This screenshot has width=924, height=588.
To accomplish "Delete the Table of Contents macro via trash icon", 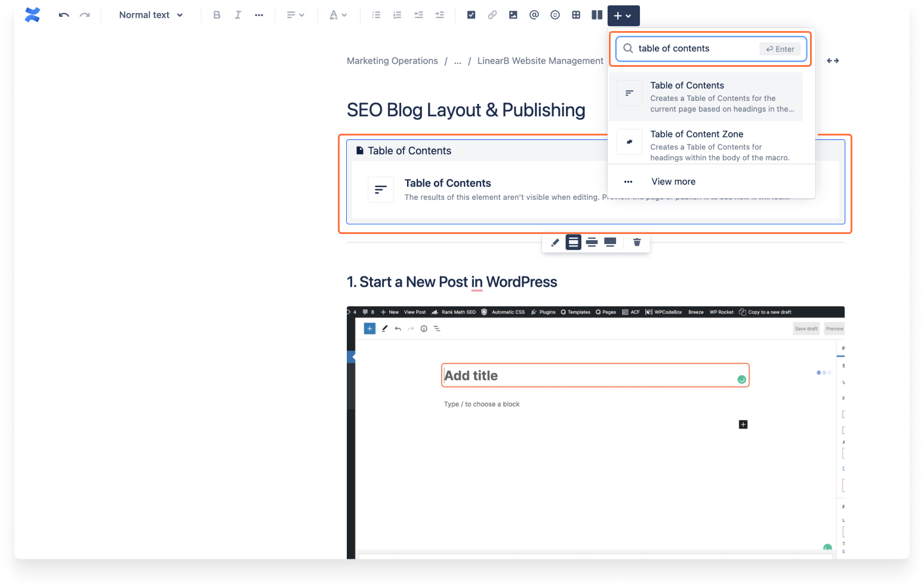I will [x=636, y=242].
